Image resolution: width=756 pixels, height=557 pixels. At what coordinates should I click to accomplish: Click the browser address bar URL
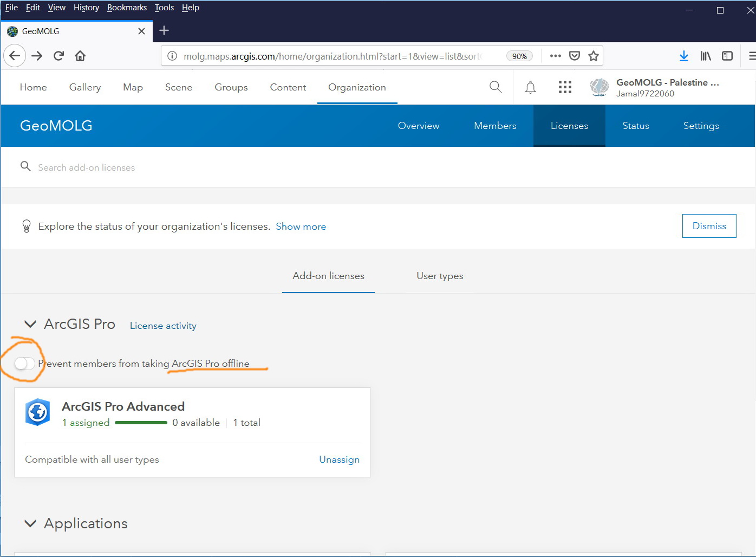coord(331,56)
